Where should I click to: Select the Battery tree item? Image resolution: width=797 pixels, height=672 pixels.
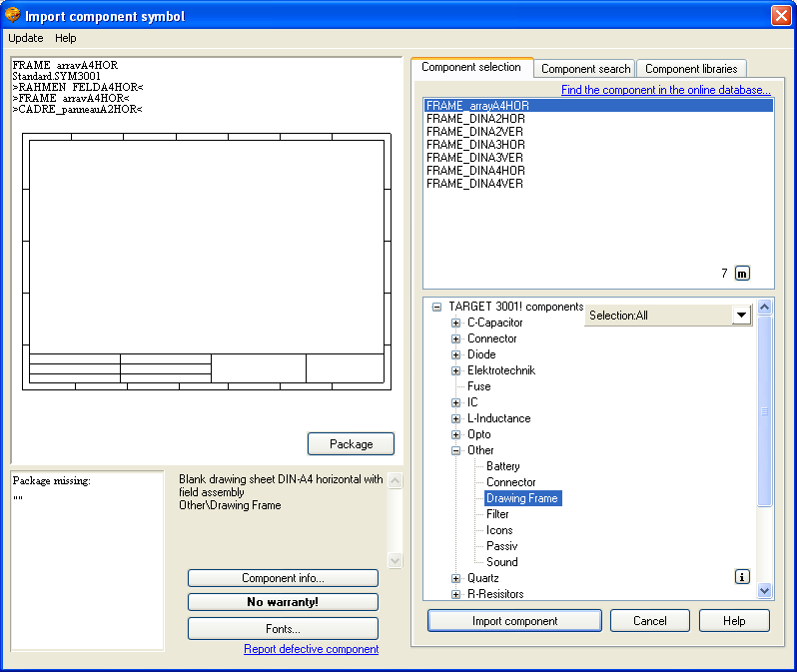(x=502, y=466)
